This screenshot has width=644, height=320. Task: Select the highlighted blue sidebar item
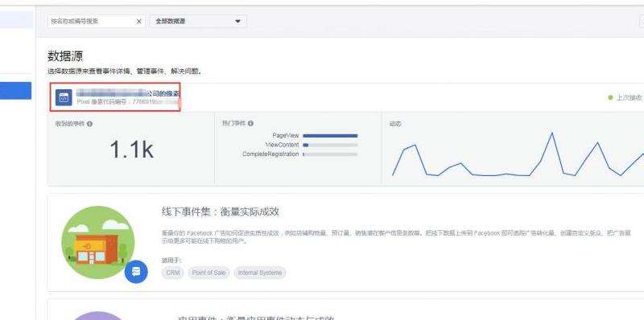(x=15, y=91)
